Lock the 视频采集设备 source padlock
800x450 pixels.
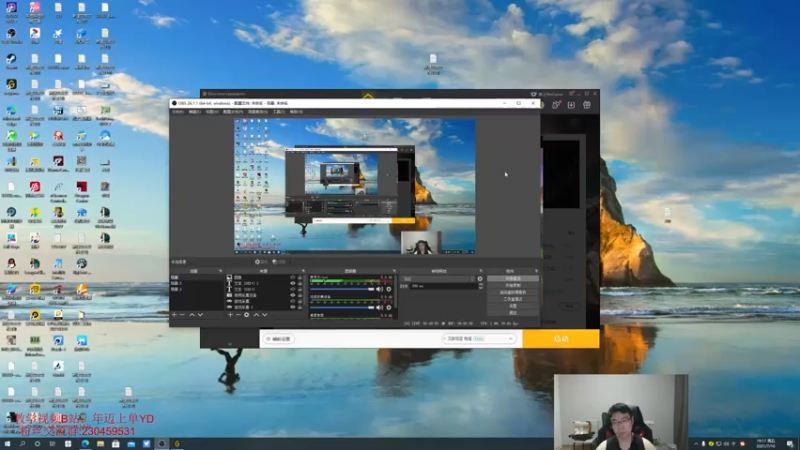point(299,295)
